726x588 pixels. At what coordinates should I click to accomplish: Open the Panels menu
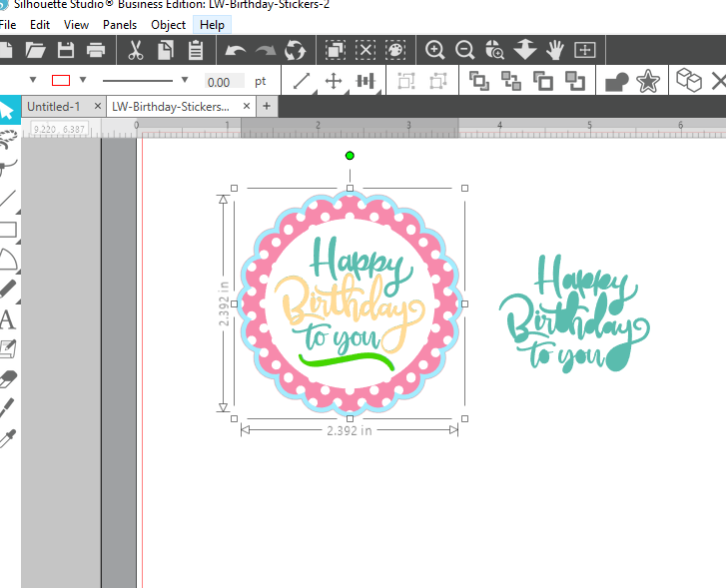(x=120, y=24)
